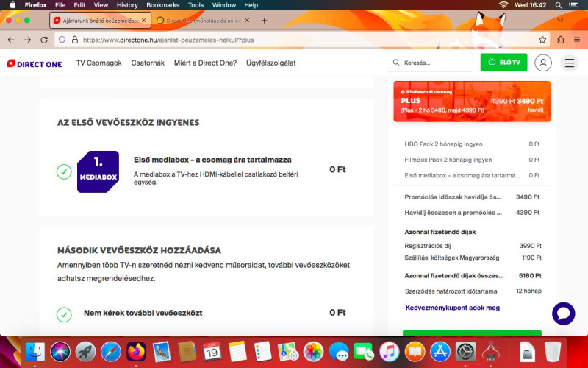Click the search magnifier icon in Keresés field

coord(396,63)
